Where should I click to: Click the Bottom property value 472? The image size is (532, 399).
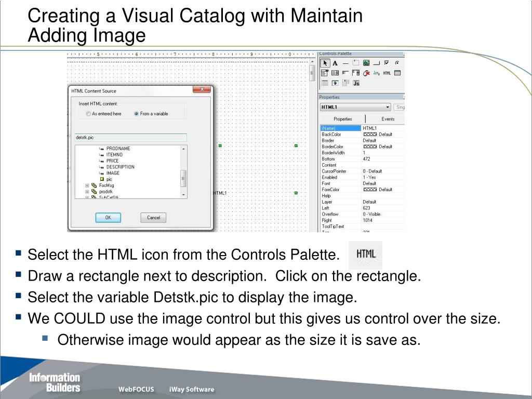[366, 159]
